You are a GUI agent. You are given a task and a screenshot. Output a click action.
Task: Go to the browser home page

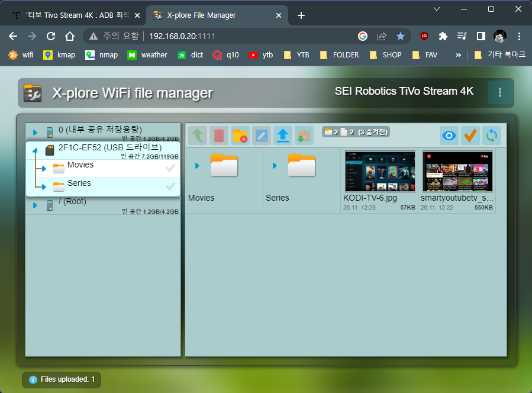(70, 36)
